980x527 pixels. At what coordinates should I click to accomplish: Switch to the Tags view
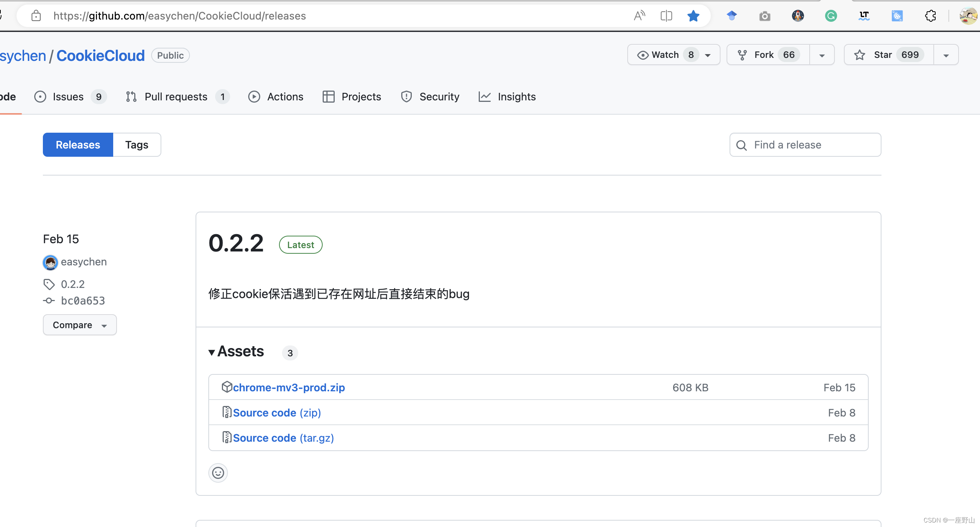pos(137,145)
